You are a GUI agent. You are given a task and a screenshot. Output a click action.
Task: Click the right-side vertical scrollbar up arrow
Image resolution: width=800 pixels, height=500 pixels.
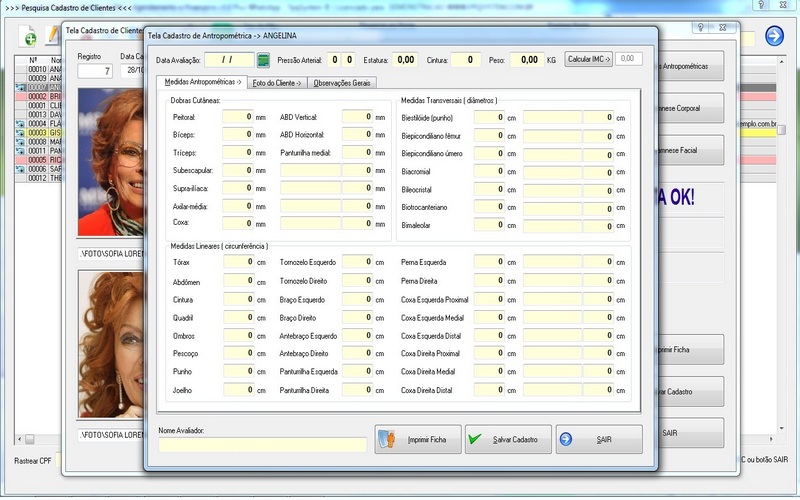pyautogui.click(x=781, y=62)
